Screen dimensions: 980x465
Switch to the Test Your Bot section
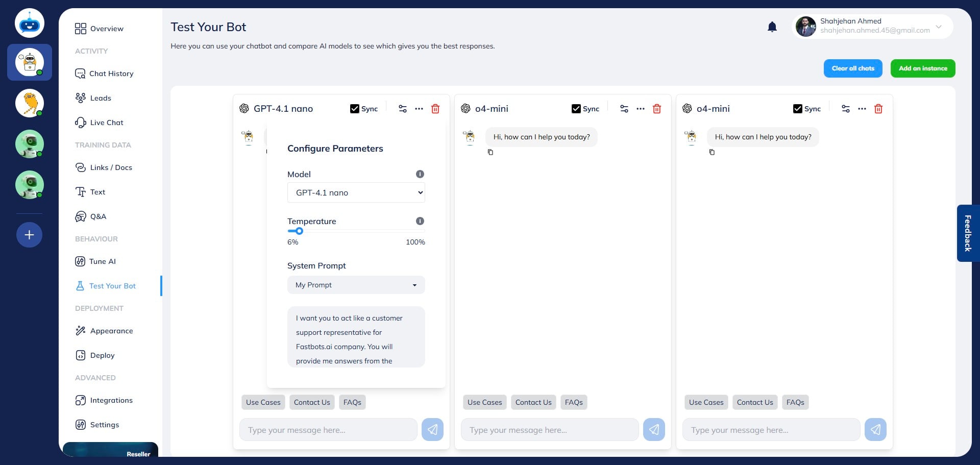point(112,286)
